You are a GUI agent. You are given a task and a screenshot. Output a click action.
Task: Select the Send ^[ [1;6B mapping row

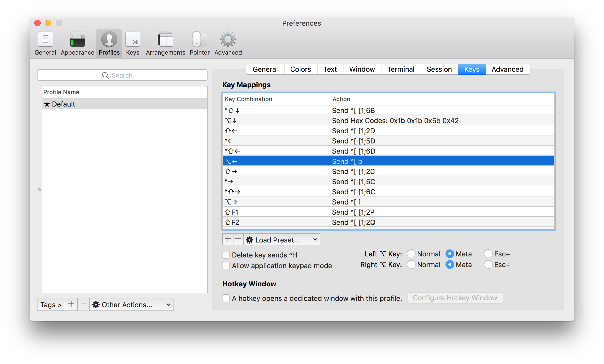click(x=388, y=110)
